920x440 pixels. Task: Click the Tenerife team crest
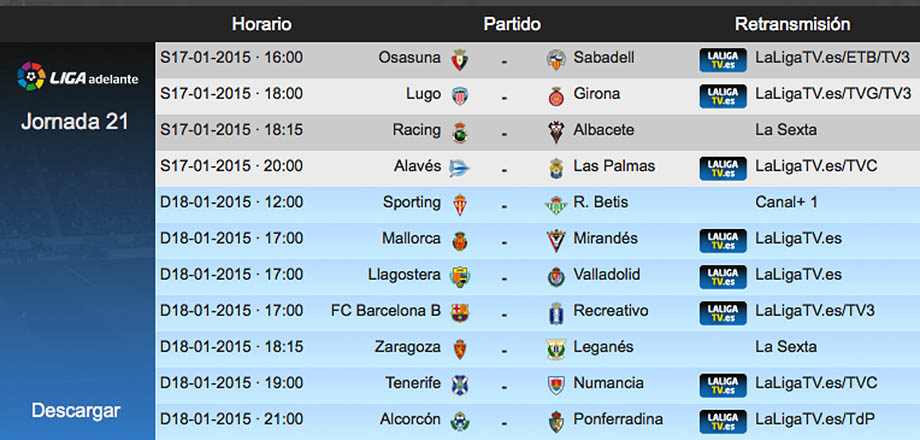pos(459,385)
